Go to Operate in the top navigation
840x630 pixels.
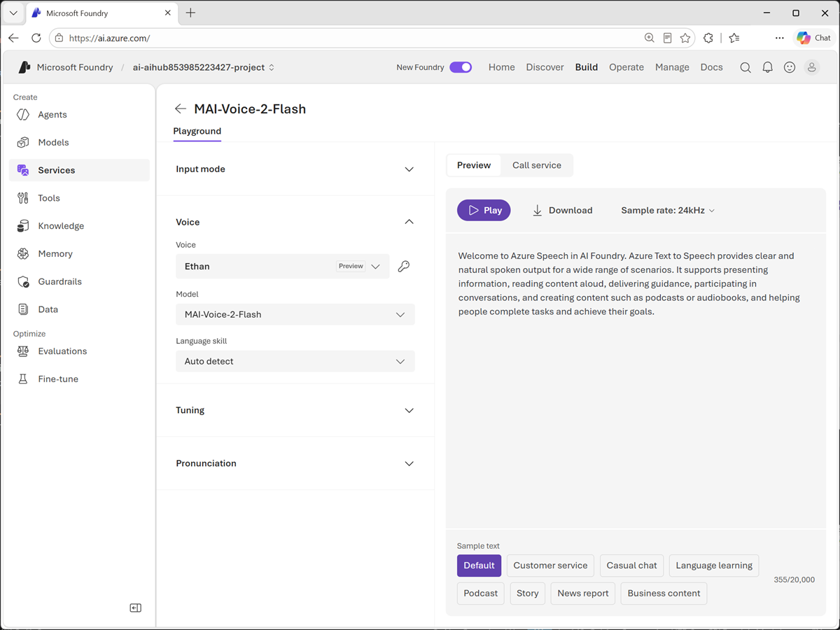click(626, 67)
